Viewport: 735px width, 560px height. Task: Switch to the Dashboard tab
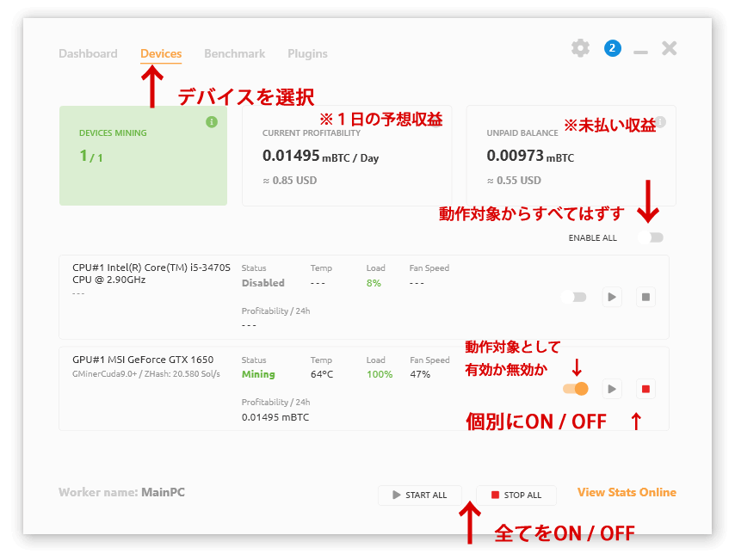coord(88,53)
